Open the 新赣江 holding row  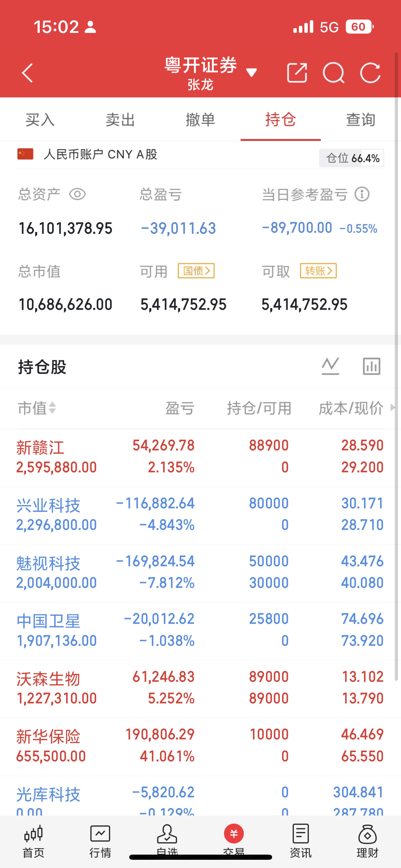pos(200,458)
